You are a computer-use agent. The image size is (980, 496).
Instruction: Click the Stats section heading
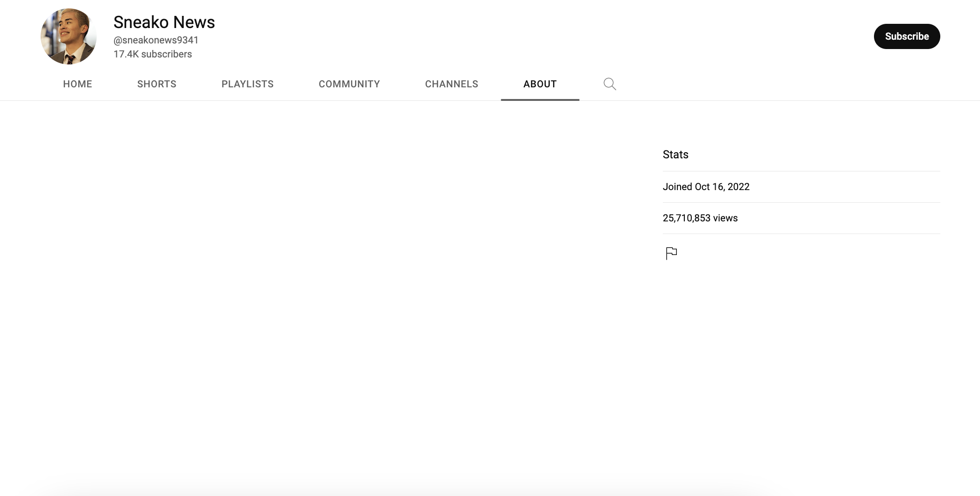pyautogui.click(x=675, y=155)
